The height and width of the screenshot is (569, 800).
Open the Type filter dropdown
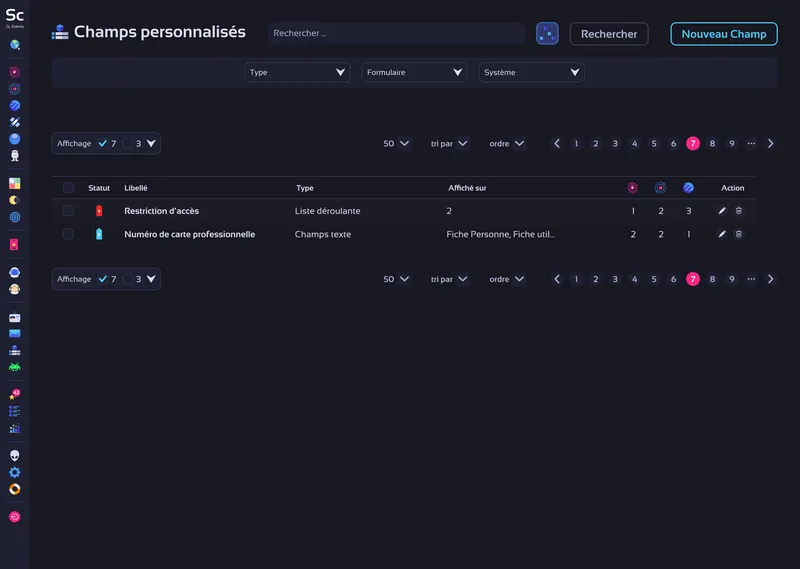[297, 72]
